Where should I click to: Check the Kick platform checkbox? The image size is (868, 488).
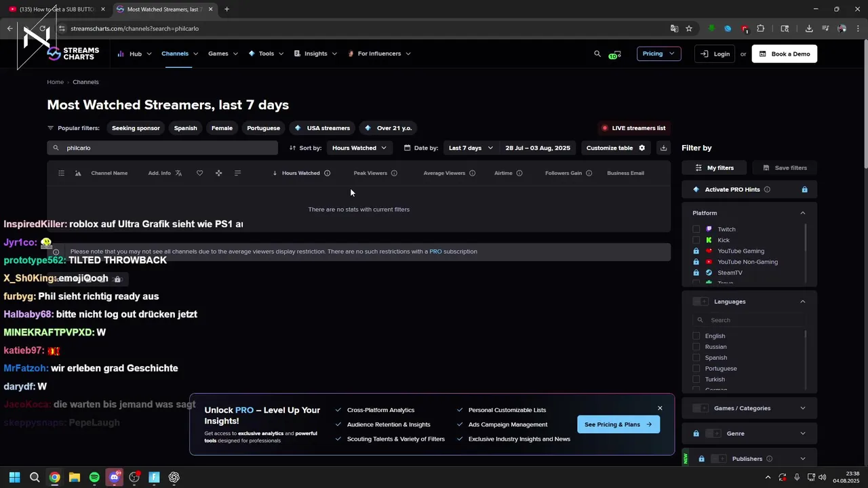tap(696, 240)
